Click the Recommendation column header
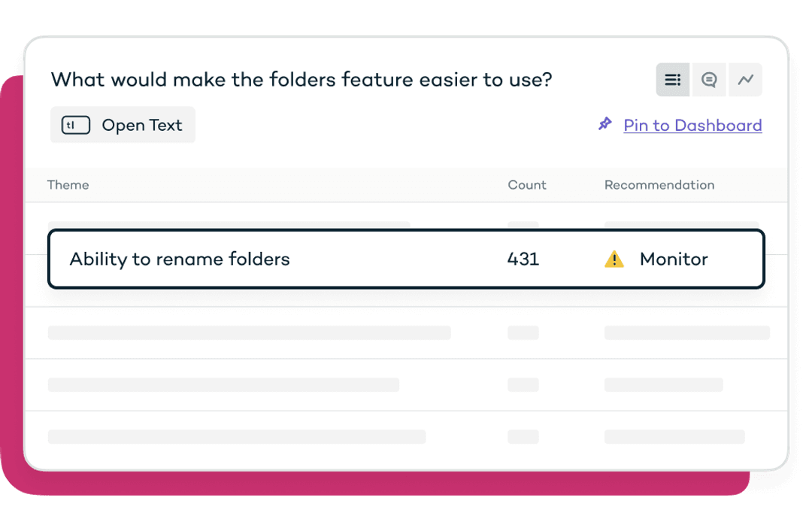Viewport: 812px width, 531px height. pyautogui.click(x=659, y=185)
